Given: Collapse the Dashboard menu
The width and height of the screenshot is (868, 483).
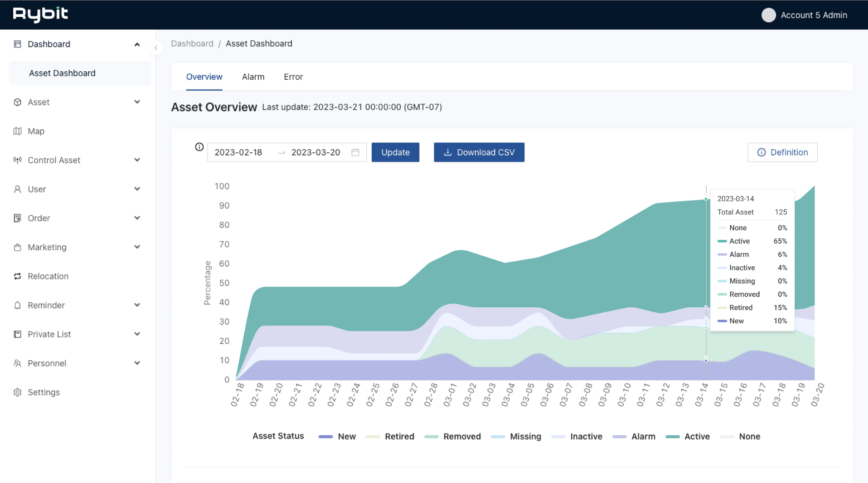Looking at the screenshot, I should tap(137, 44).
